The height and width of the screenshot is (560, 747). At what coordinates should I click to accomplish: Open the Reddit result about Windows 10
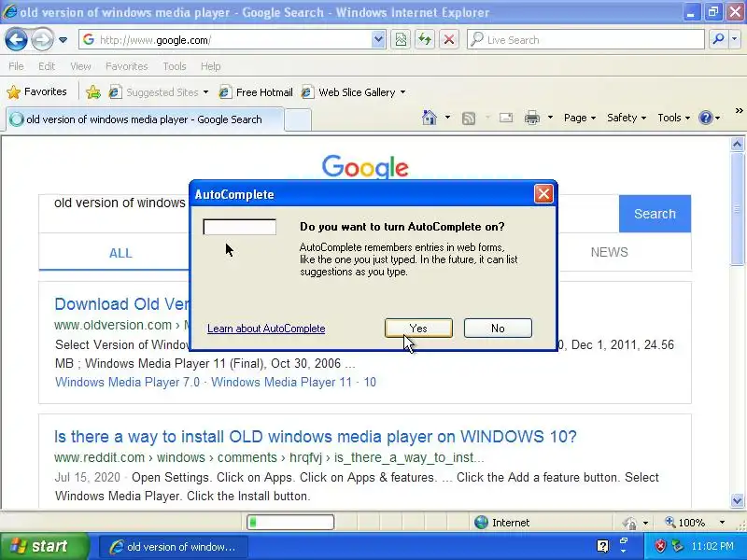coord(316,437)
